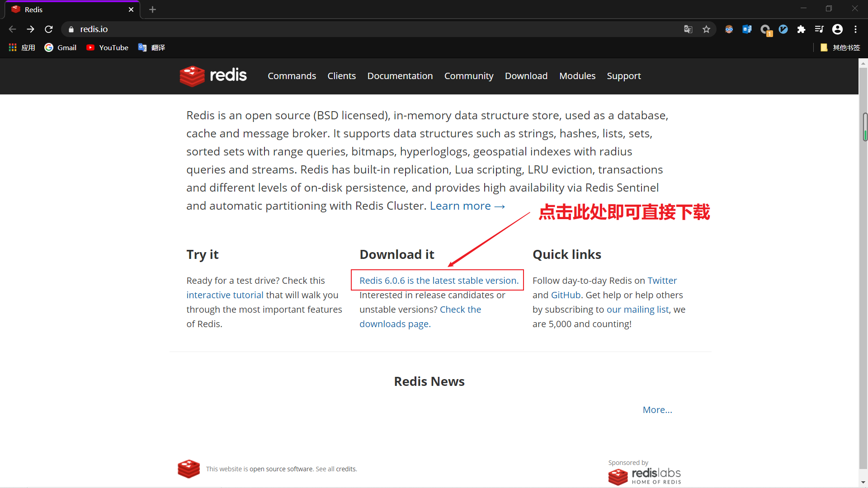Open Chrome three-dot menu
Viewport: 868px width, 488px height.
pyautogui.click(x=855, y=29)
